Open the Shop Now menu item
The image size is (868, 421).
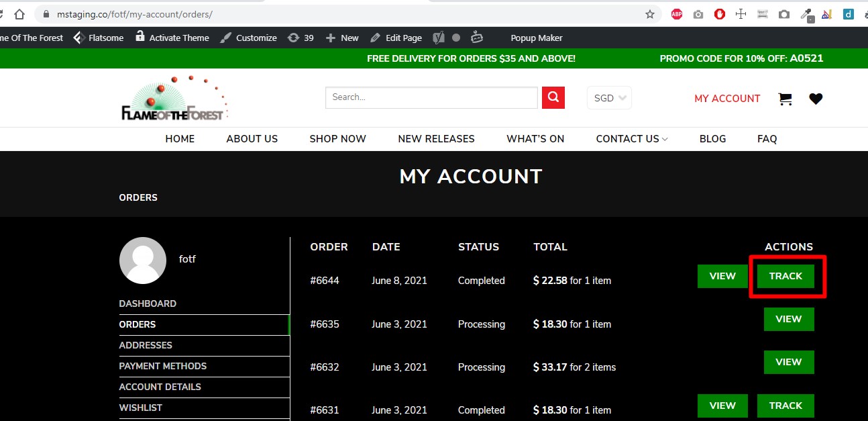pos(337,139)
